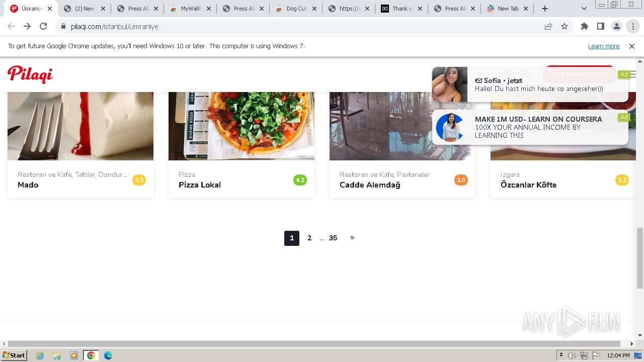644x362 pixels.
Task: Close the Dog Cut tab
Action: [x=314, y=9]
